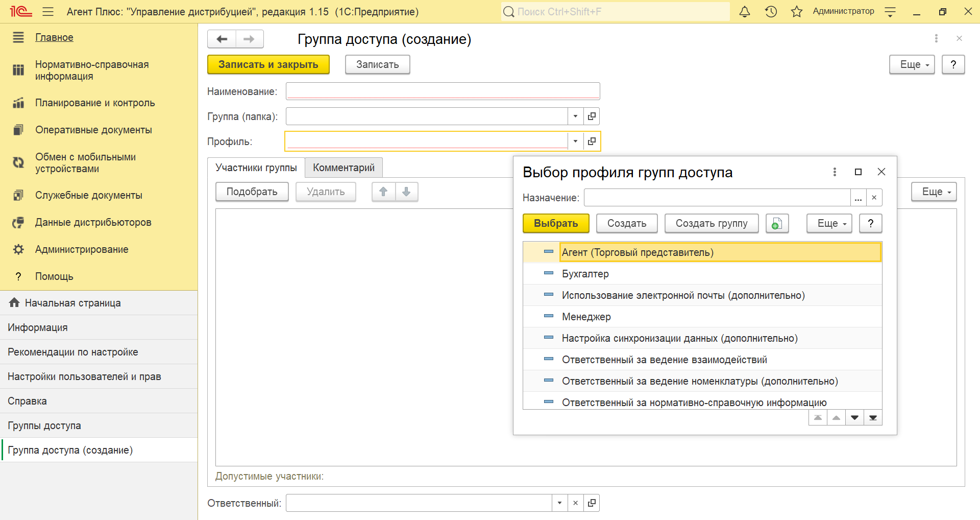Expand the Ответственный dropdown arrow

(559, 503)
